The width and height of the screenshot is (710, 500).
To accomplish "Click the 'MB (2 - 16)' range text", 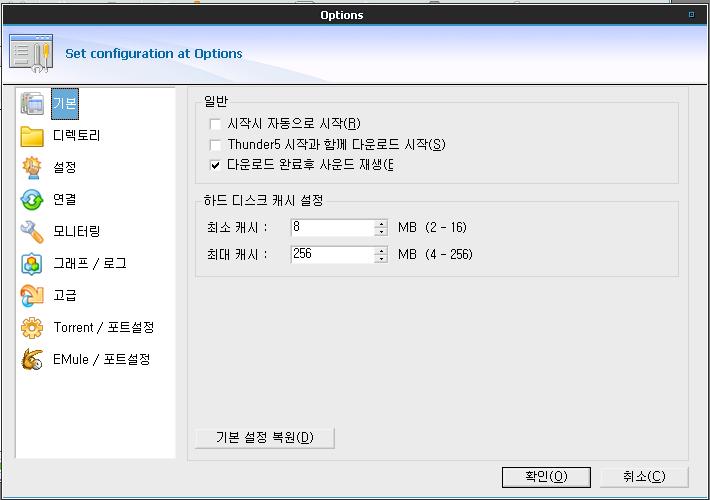I will [x=432, y=227].
